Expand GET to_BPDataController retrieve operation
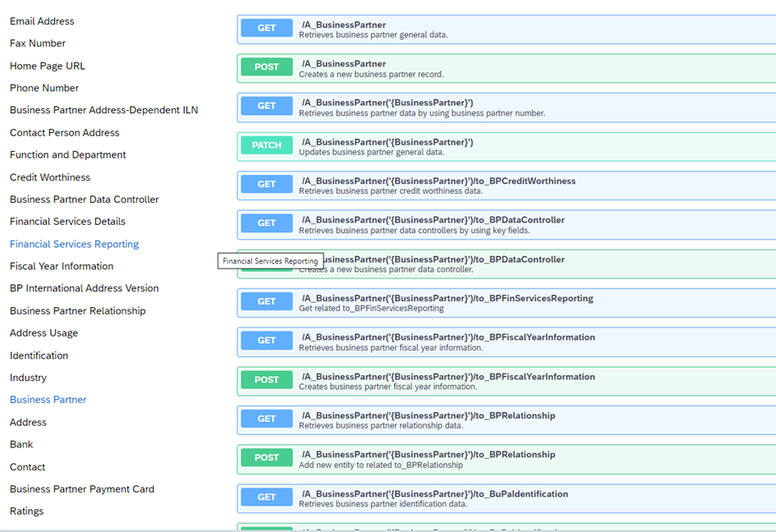776x532 pixels. pyautogui.click(x=506, y=224)
